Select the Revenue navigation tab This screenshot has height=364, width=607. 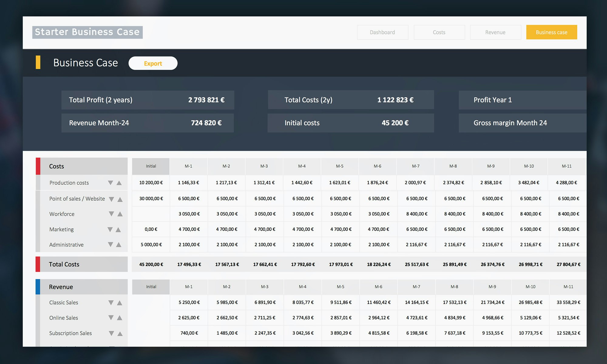click(x=495, y=32)
